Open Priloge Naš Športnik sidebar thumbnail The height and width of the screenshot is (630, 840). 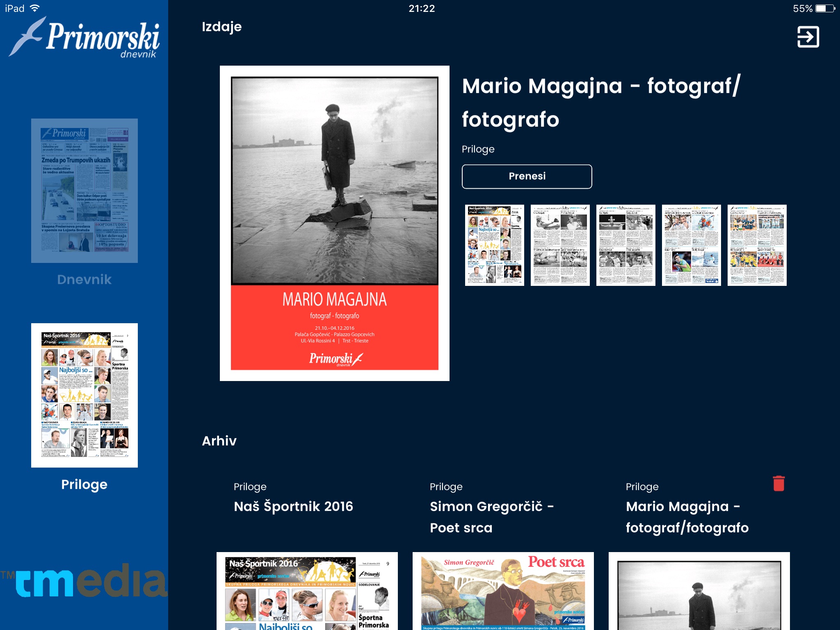point(84,395)
